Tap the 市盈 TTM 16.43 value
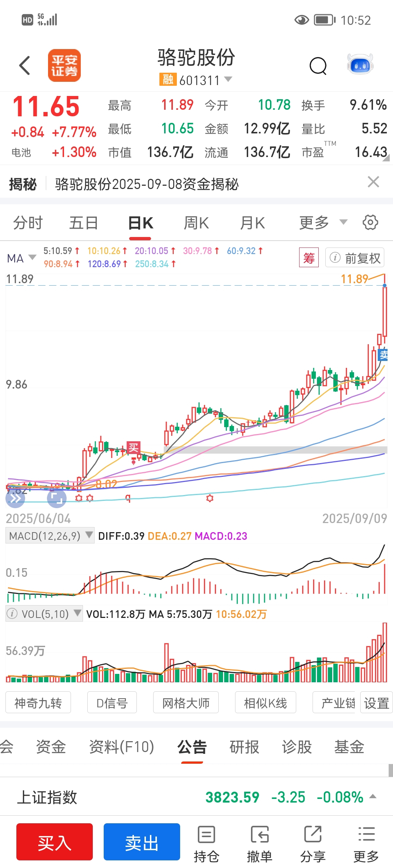The height and width of the screenshot is (868, 393). click(371, 152)
